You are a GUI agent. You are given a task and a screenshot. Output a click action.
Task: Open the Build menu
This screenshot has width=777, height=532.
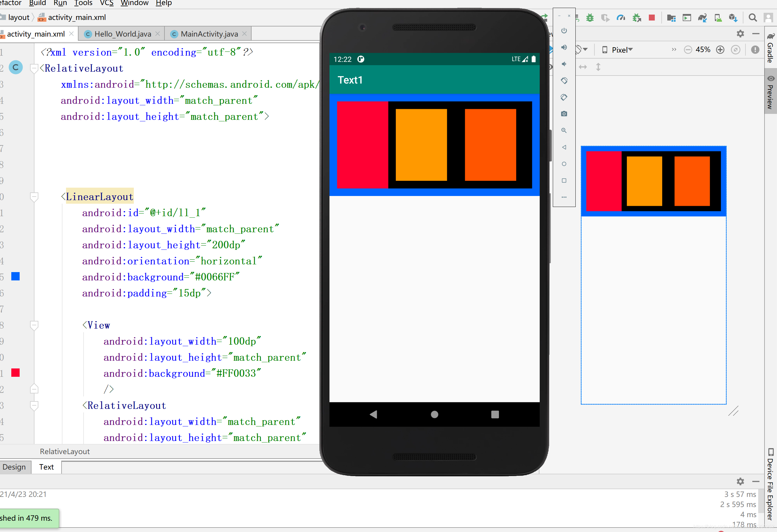tap(37, 3)
